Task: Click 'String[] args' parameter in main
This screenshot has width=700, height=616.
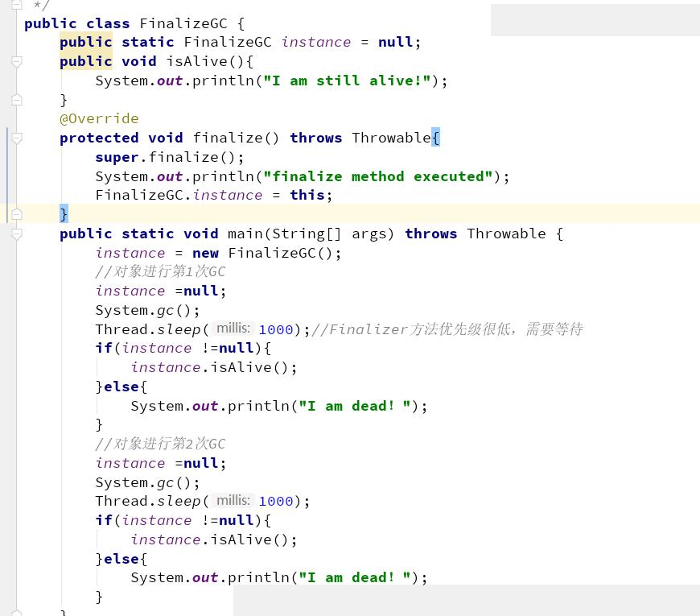Action: point(330,234)
